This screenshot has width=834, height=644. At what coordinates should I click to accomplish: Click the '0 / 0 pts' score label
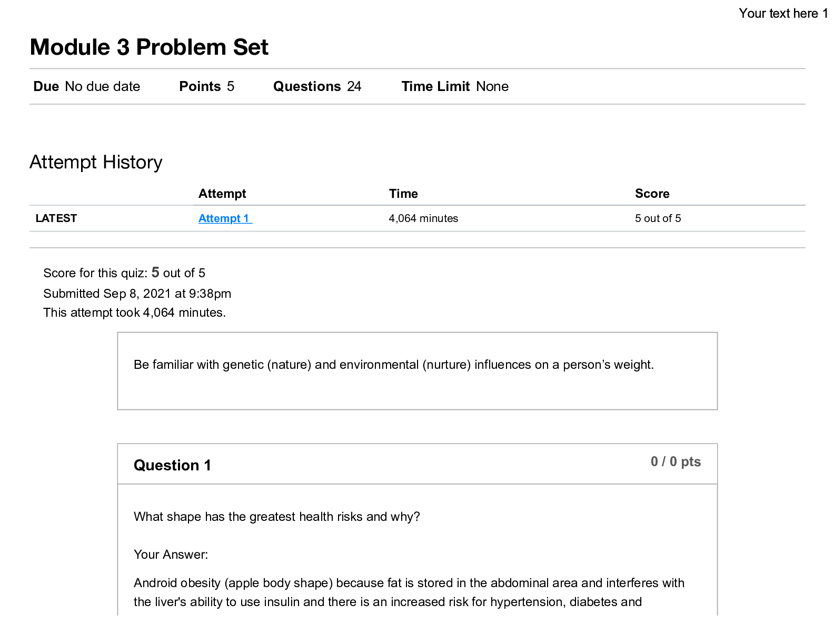pos(676,461)
